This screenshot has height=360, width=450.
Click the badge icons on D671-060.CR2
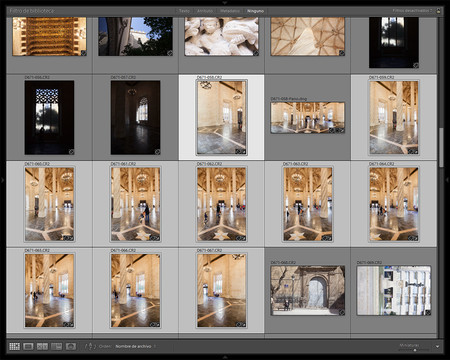[x=68, y=238]
